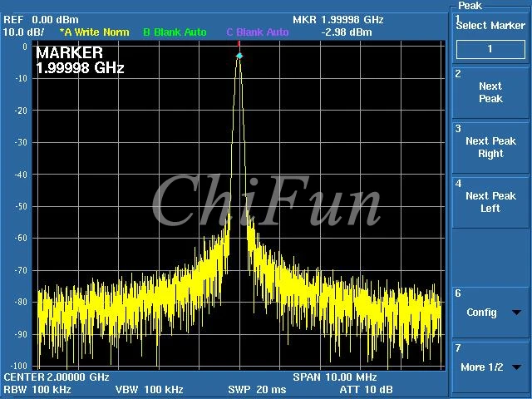Click the MKR 1.99998 GHz readout
Viewport: 532px width, 399px height.
click(338, 20)
